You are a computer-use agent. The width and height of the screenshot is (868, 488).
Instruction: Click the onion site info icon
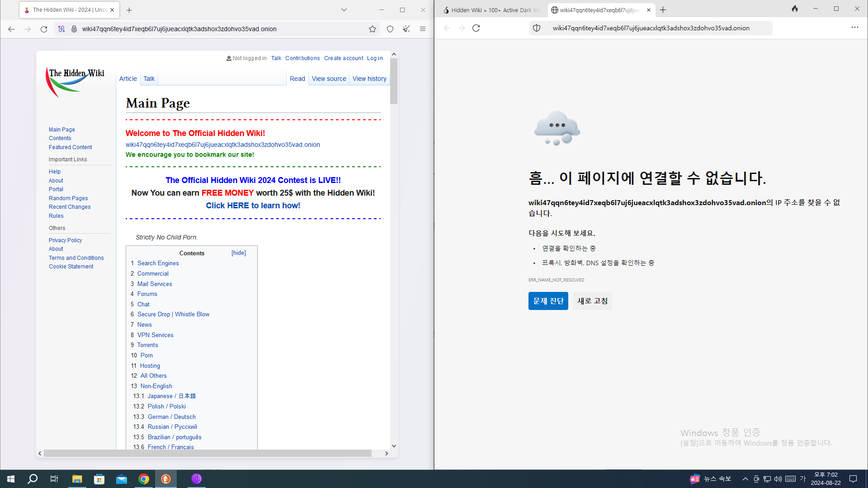pyautogui.click(x=74, y=29)
